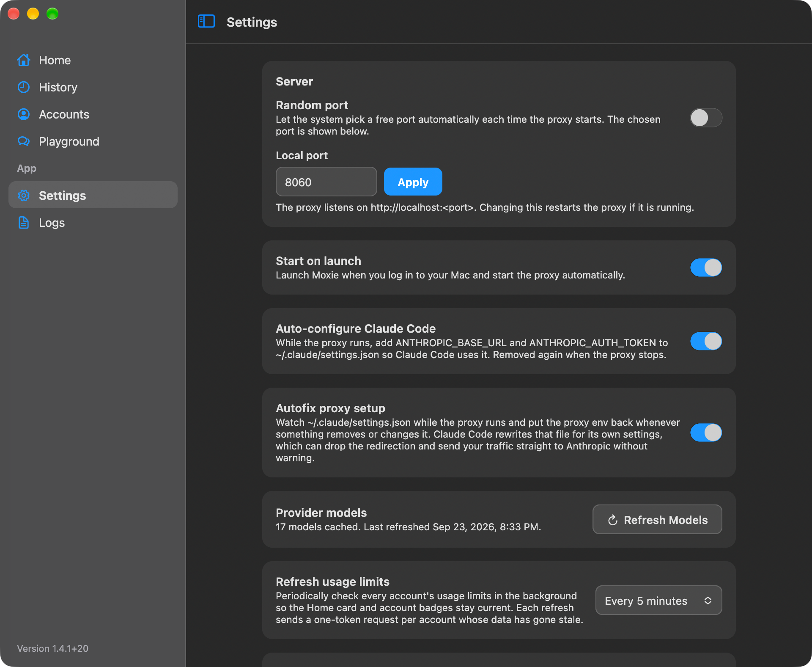The height and width of the screenshot is (667, 812).
Task: Click the Accounts person icon
Action: coord(24,114)
